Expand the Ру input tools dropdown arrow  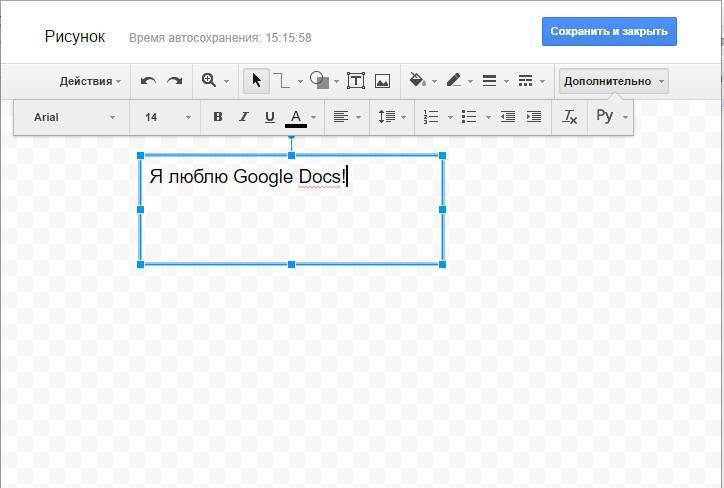(626, 117)
